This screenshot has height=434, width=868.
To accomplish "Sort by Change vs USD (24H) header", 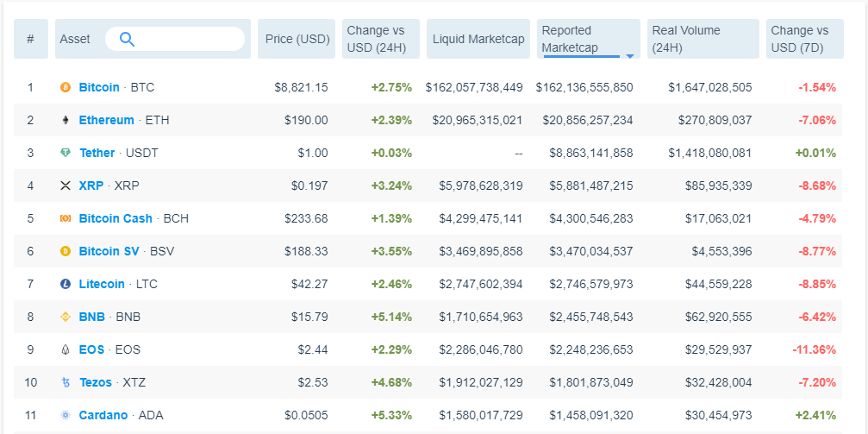I will point(381,39).
